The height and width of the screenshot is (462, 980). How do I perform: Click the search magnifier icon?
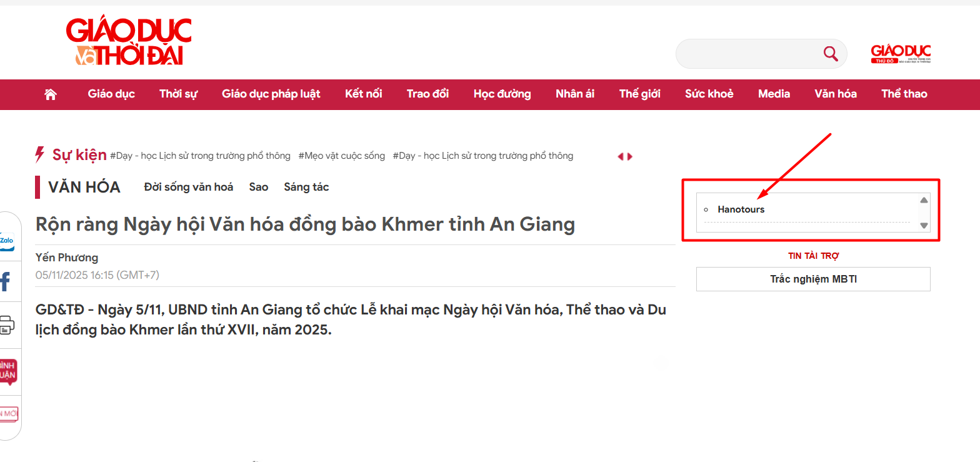831,54
